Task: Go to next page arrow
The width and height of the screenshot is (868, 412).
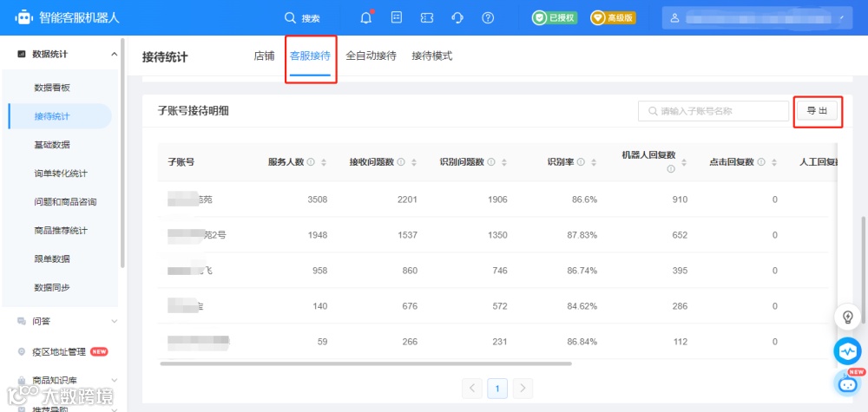Action: pyautogui.click(x=523, y=389)
